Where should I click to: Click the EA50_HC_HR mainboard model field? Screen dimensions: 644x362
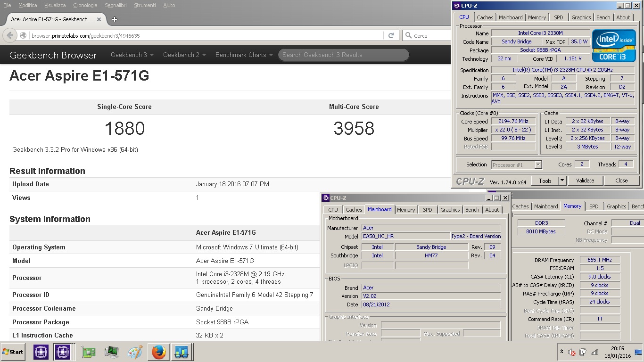pos(406,236)
